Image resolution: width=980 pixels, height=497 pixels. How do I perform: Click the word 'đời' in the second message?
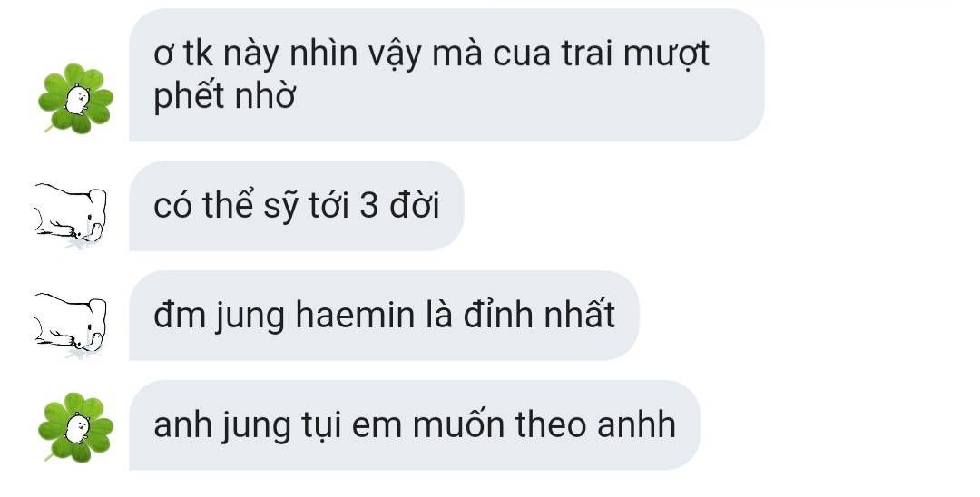(415, 205)
